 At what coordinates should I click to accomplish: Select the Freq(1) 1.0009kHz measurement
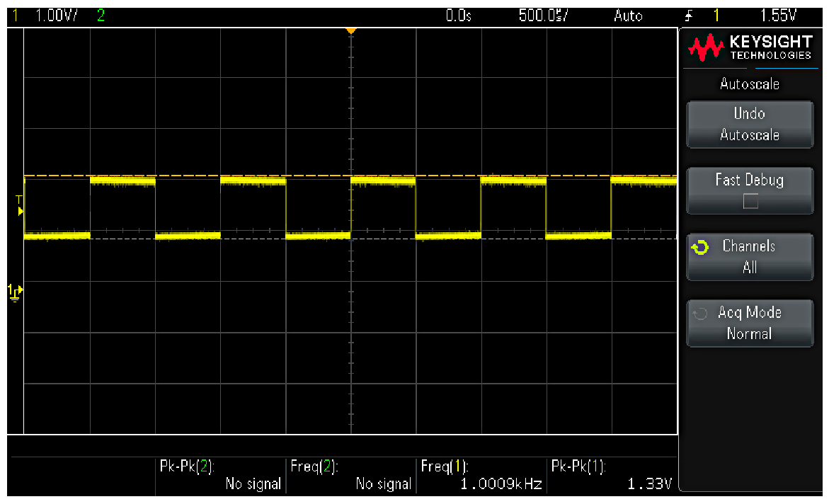click(481, 475)
